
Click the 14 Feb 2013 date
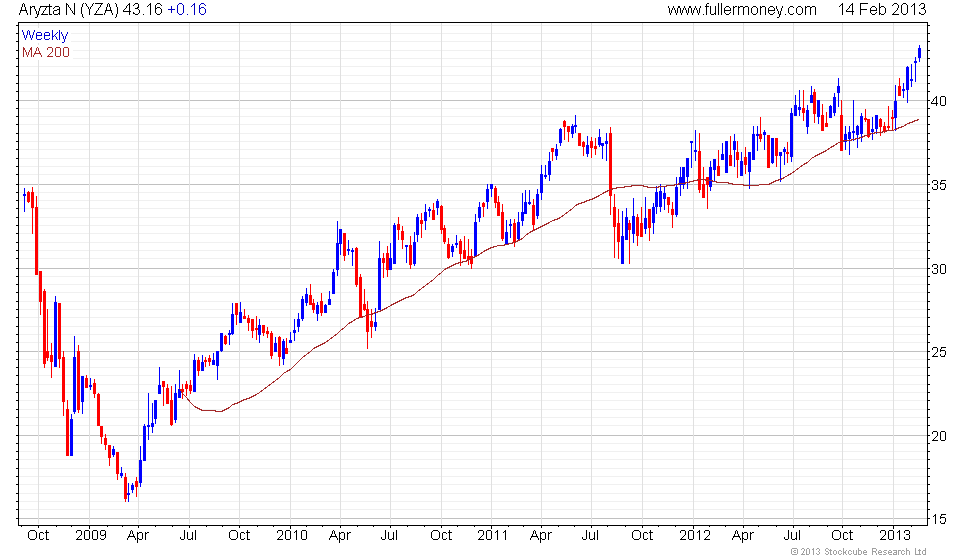[x=882, y=9]
